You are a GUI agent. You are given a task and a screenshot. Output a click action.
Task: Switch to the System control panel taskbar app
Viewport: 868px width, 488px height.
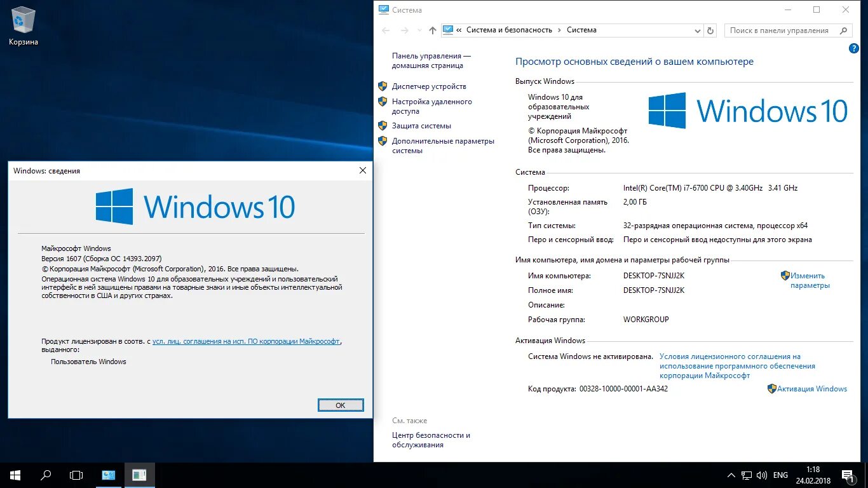pyautogui.click(x=109, y=475)
